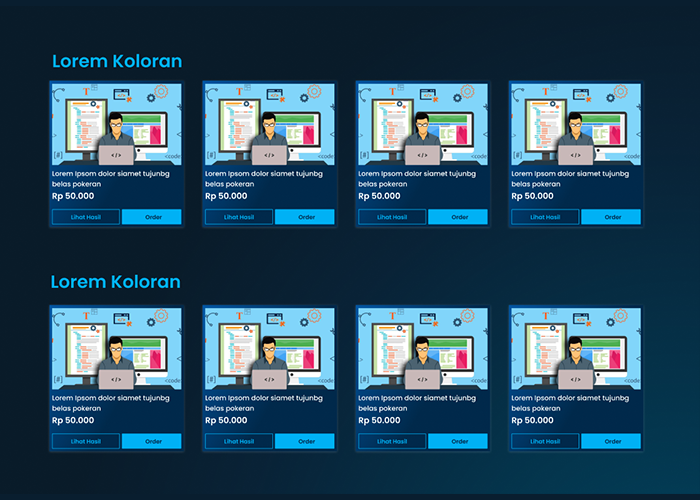Select Lihat Hasil on fourth top-row card
This screenshot has width=700, height=500.
(545, 217)
